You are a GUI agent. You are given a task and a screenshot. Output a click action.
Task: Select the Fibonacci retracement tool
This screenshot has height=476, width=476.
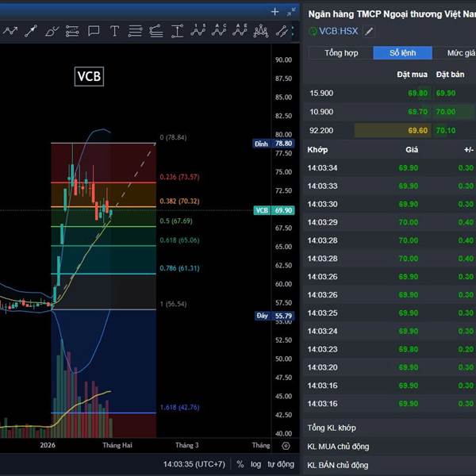[135, 31]
